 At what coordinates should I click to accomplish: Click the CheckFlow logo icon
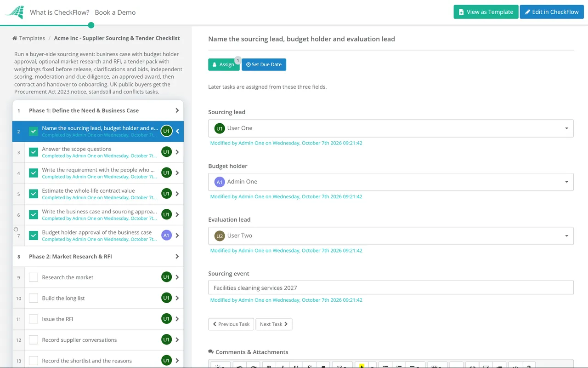point(14,12)
